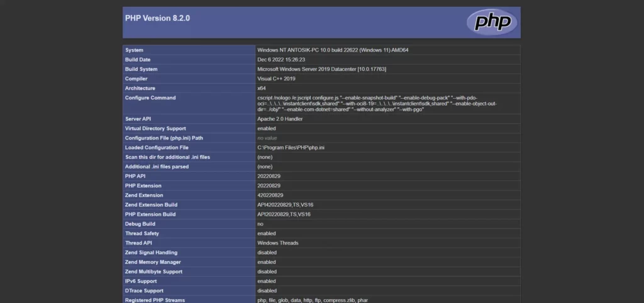Select 'enabled' value for Thread Safety

click(267, 233)
